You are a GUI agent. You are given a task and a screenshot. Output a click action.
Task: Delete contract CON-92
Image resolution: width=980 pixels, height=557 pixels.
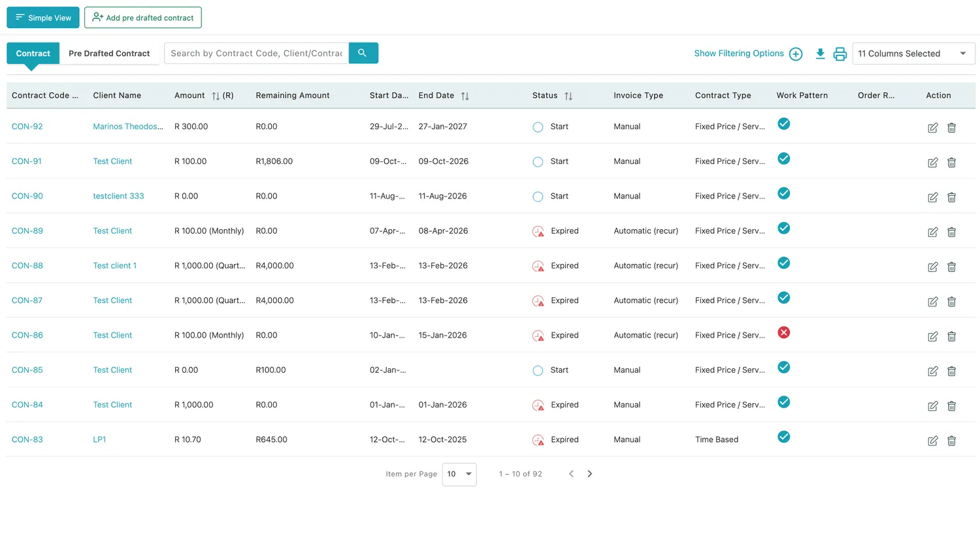(951, 128)
